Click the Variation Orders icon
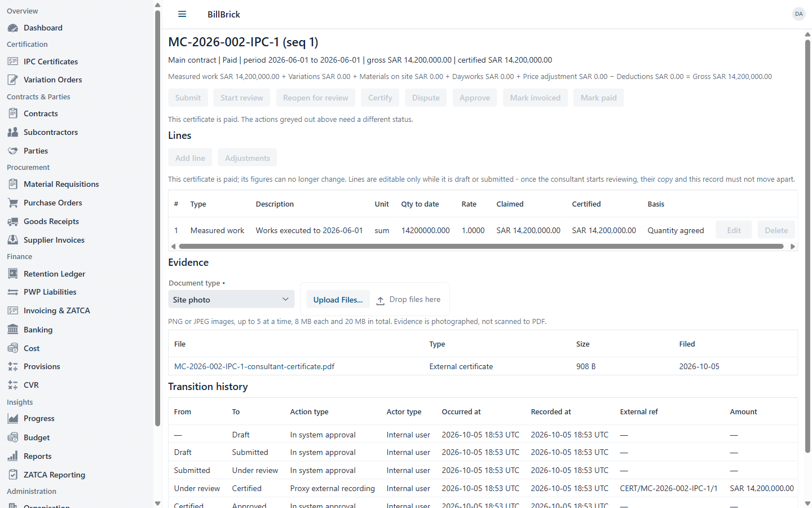The height and width of the screenshot is (508, 812). [13, 80]
